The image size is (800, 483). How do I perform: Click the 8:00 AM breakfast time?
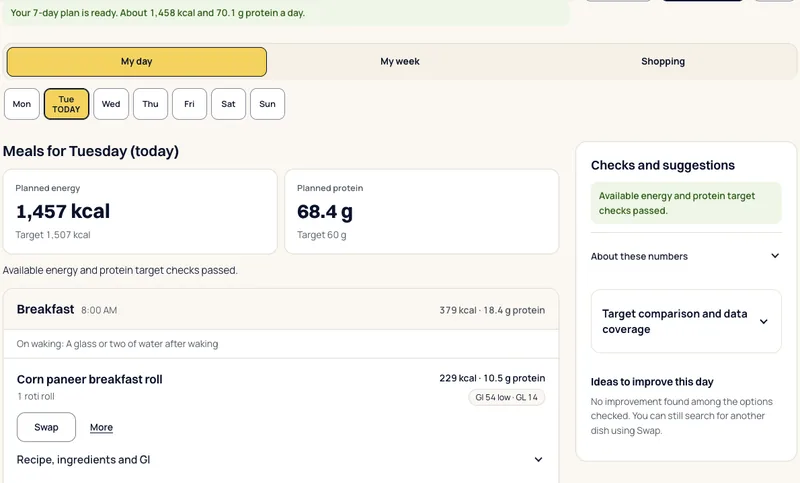point(99,310)
